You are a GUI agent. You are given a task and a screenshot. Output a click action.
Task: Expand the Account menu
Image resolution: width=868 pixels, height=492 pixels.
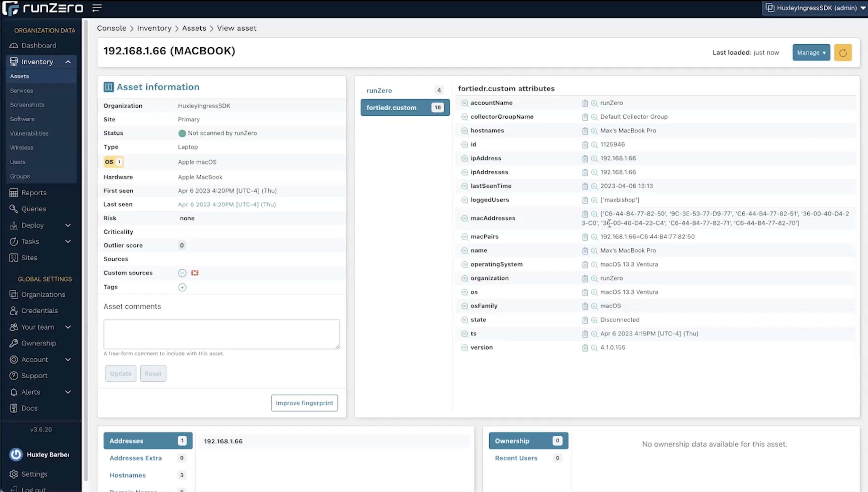coord(68,360)
